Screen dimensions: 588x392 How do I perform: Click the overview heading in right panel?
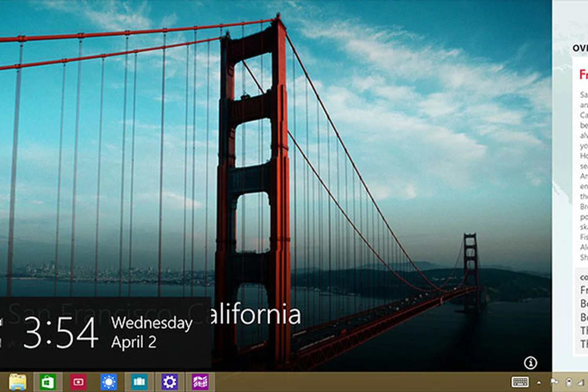[x=580, y=48]
